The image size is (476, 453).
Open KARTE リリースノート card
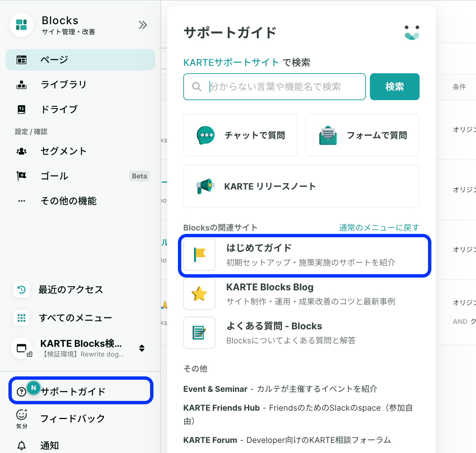point(301,186)
